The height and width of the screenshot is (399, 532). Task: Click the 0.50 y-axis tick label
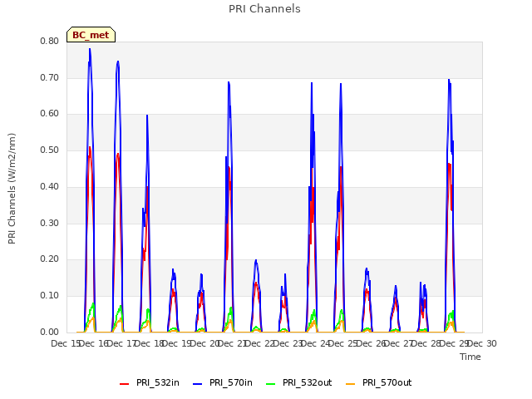(x=50, y=150)
